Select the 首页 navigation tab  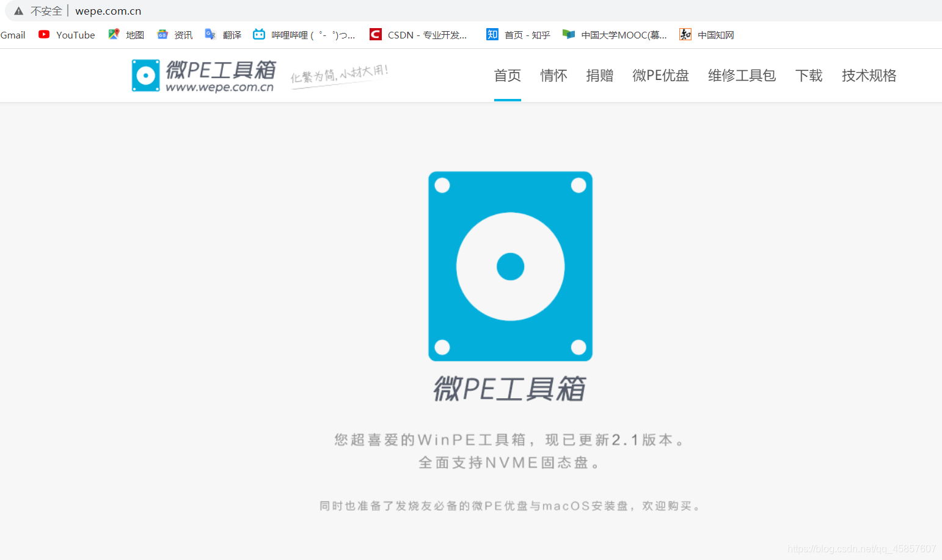click(508, 76)
